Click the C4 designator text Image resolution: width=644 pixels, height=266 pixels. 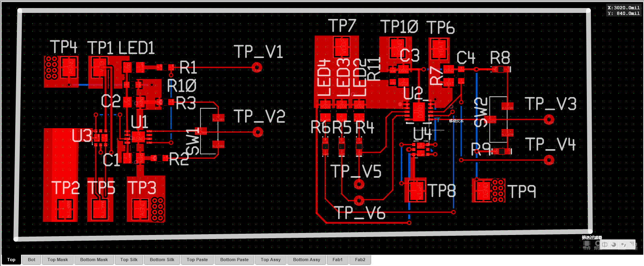[x=466, y=58]
